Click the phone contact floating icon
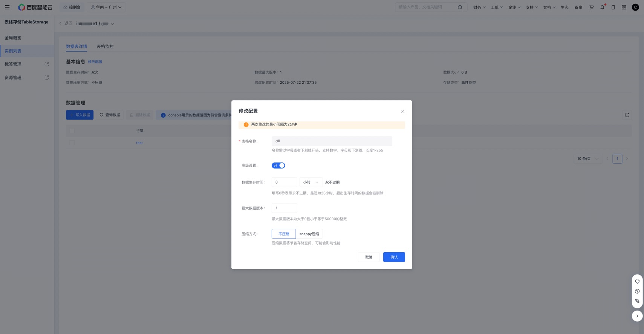Image resolution: width=644 pixels, height=334 pixels. click(637, 301)
